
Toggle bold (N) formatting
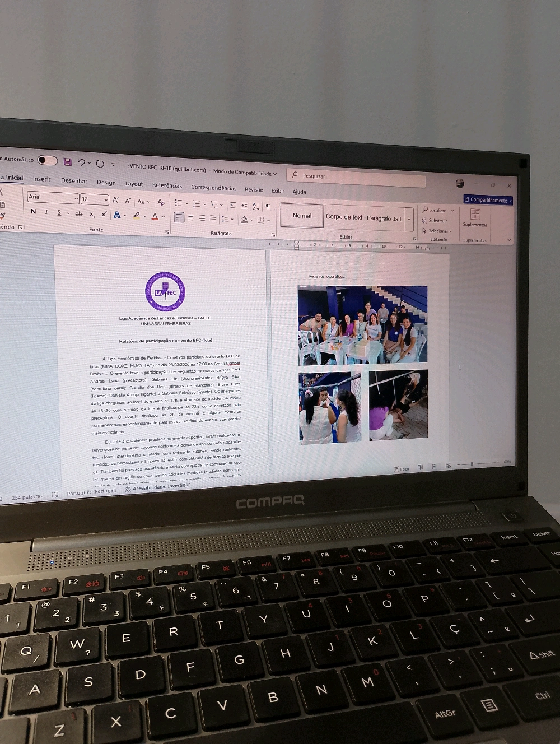pyautogui.click(x=33, y=211)
